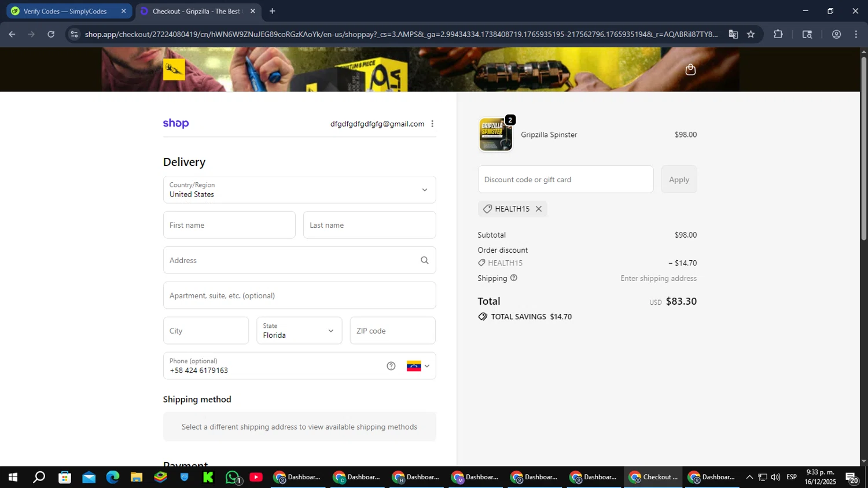The width and height of the screenshot is (868, 488).
Task: Click the ZIP code field
Action: pos(392,331)
